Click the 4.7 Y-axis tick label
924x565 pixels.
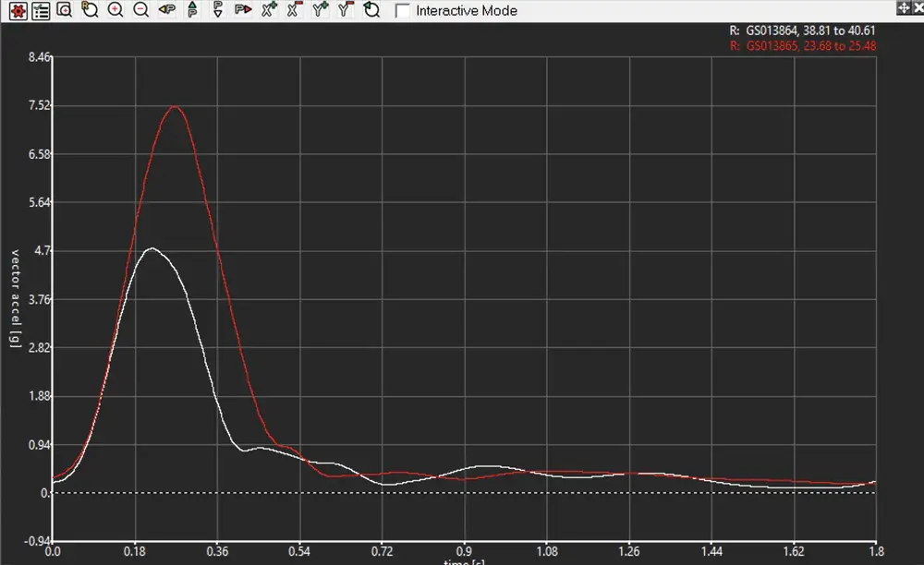(43, 251)
